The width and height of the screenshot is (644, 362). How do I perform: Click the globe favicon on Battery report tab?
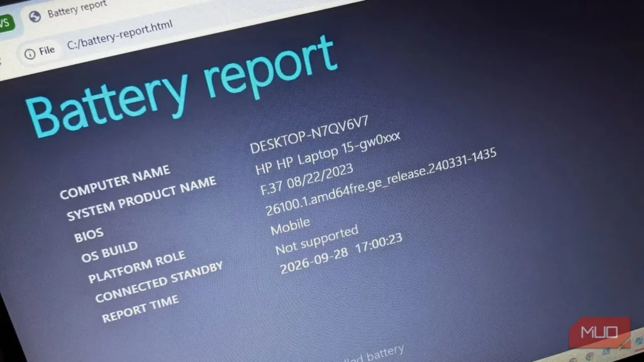(x=35, y=16)
